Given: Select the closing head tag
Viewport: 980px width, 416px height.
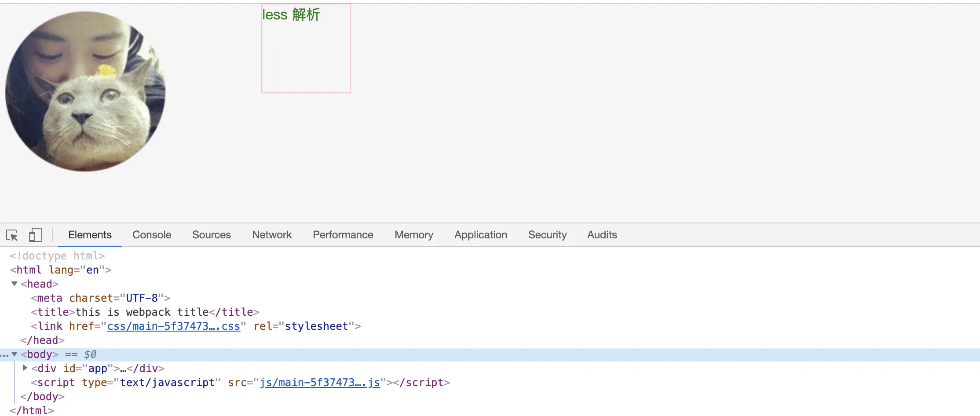Looking at the screenshot, I should (42, 340).
